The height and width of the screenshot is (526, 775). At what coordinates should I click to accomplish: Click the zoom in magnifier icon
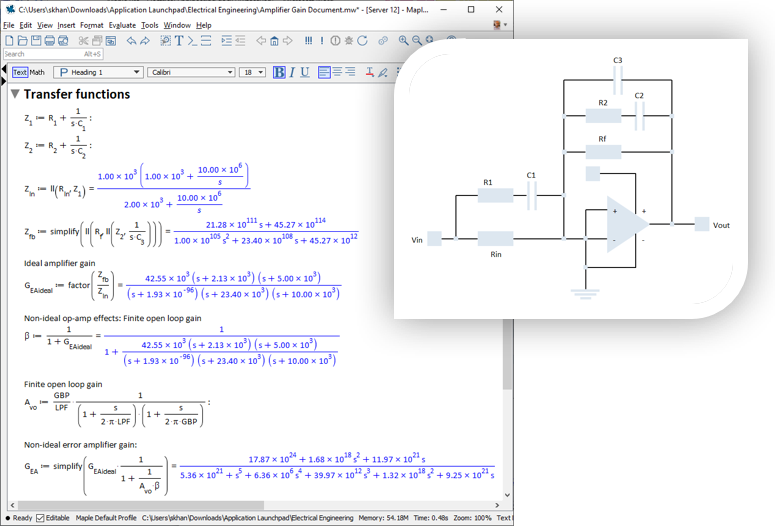(404, 41)
